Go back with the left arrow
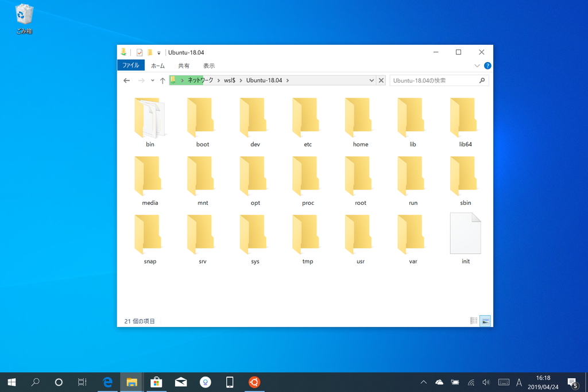Viewport: 588px width, 392px height. pos(127,80)
